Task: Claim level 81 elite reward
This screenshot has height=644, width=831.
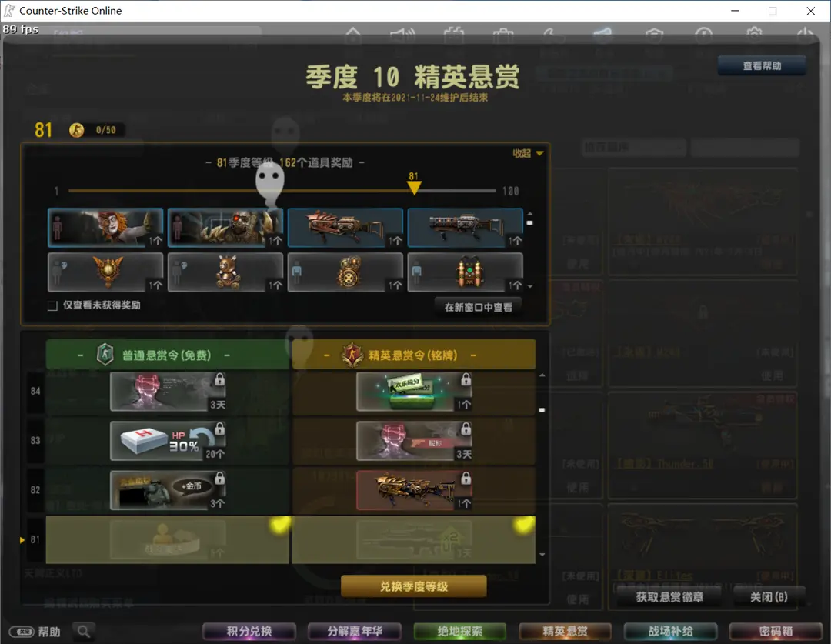Action: coord(414,539)
